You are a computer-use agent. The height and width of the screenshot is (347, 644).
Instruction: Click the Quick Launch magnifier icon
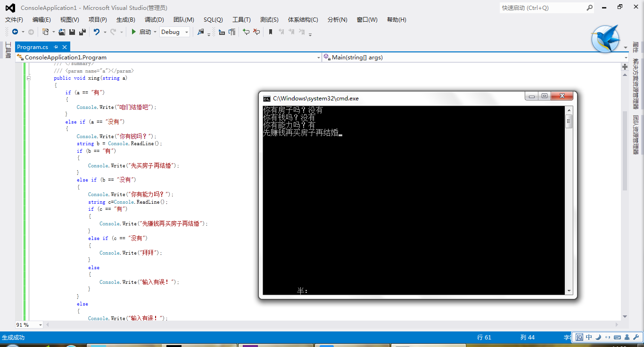tap(590, 8)
